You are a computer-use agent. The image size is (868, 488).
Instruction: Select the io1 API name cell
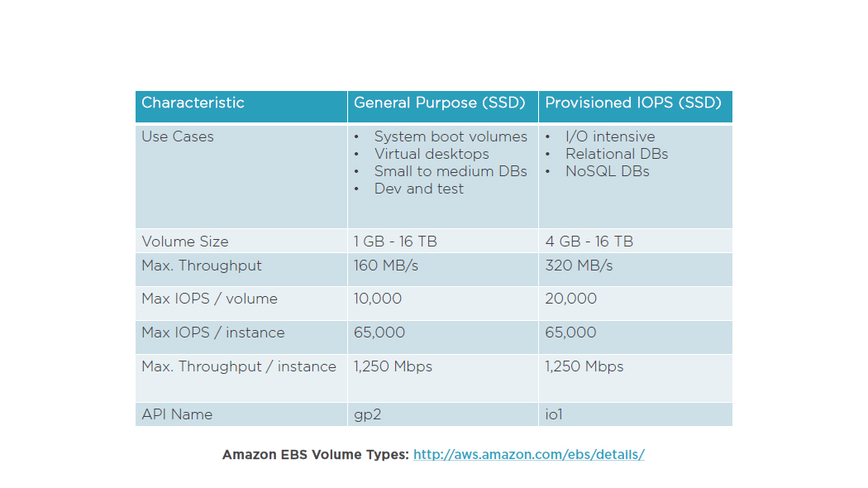554,414
